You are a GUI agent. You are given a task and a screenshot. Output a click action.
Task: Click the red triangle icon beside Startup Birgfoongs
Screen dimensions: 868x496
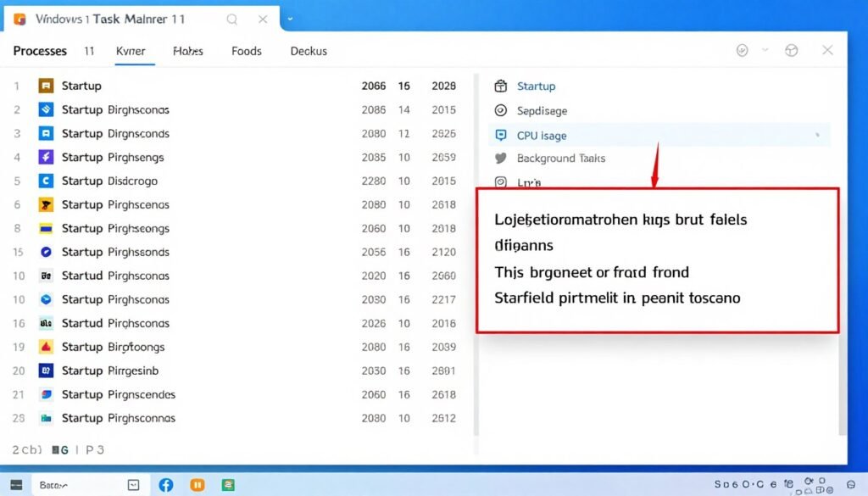point(47,347)
